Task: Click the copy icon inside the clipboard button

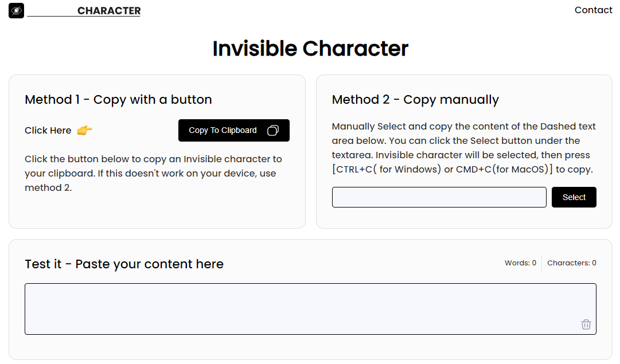Action: click(x=273, y=131)
